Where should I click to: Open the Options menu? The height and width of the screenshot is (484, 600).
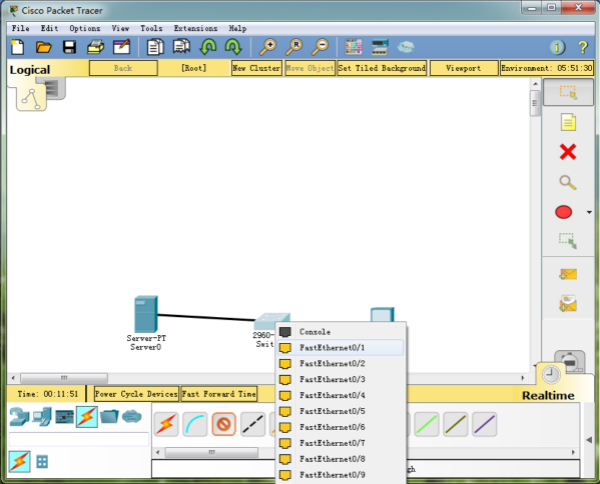(85, 28)
